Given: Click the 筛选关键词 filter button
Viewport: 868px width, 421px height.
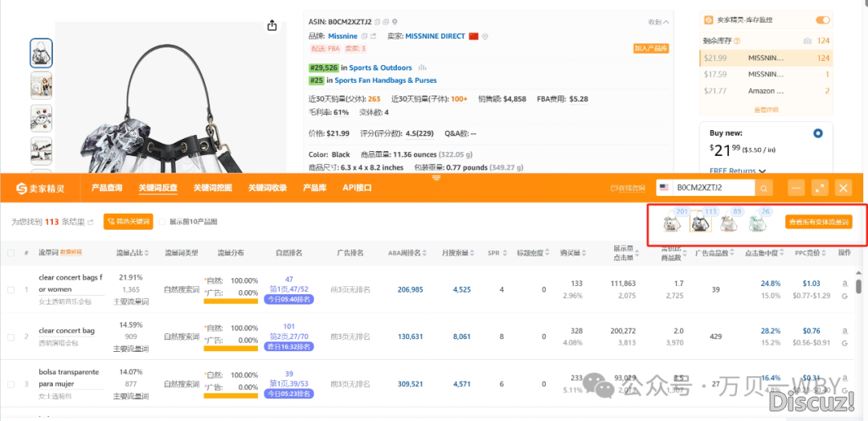Looking at the screenshot, I should [129, 222].
